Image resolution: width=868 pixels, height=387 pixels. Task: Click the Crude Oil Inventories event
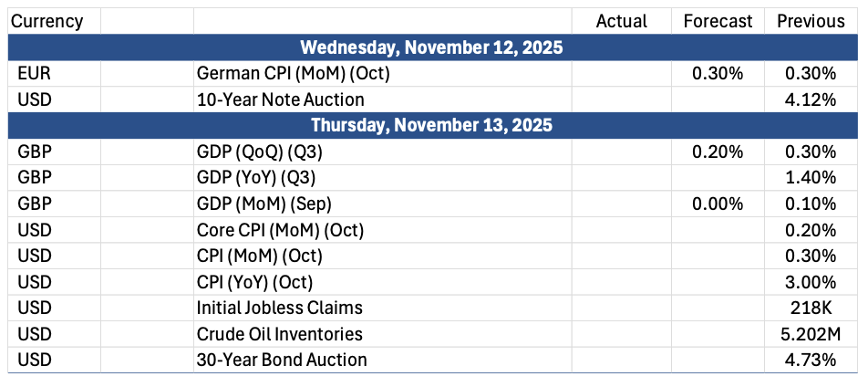[x=279, y=334]
